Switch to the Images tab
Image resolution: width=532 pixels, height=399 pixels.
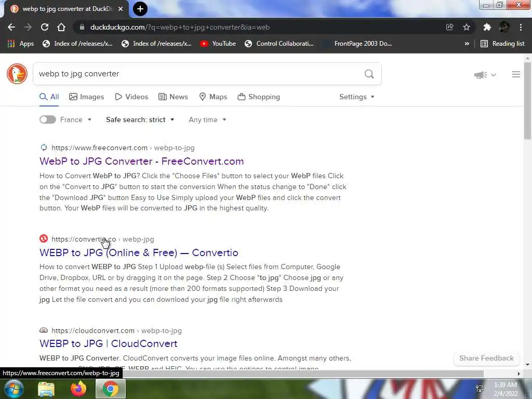click(87, 97)
